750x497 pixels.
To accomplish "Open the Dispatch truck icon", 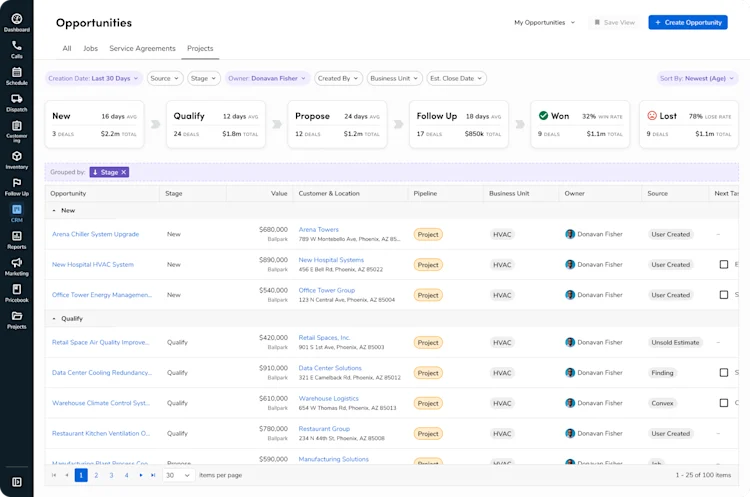I will (17, 102).
